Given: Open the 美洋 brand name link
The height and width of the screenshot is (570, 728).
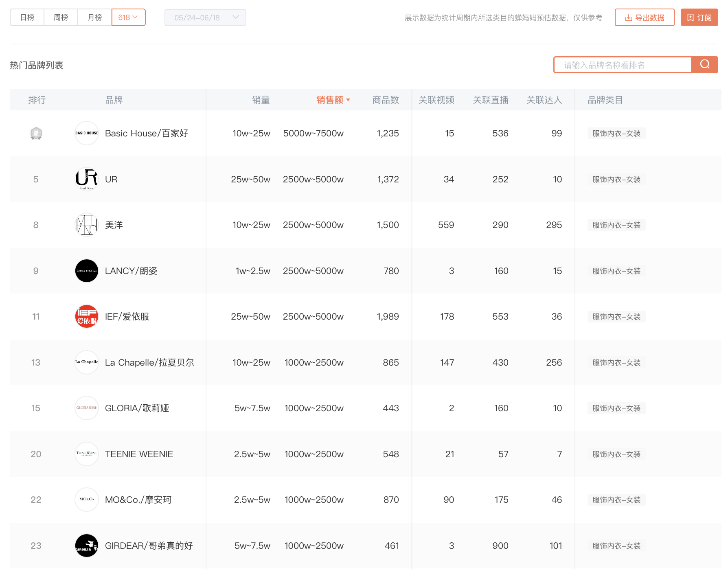Looking at the screenshot, I should [114, 225].
